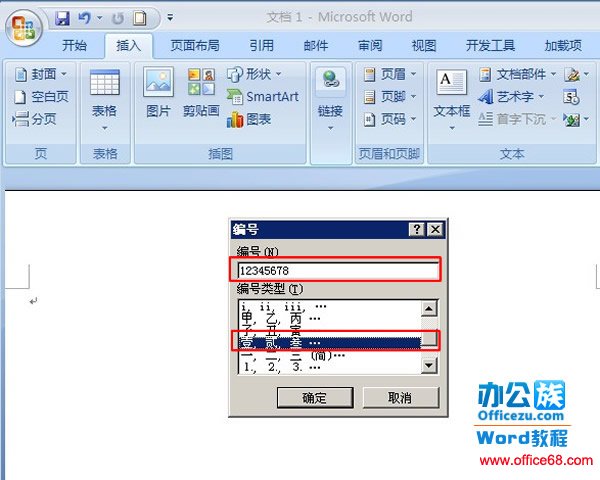Insert date and time icon
This screenshot has height=480, width=600.
click(571, 97)
